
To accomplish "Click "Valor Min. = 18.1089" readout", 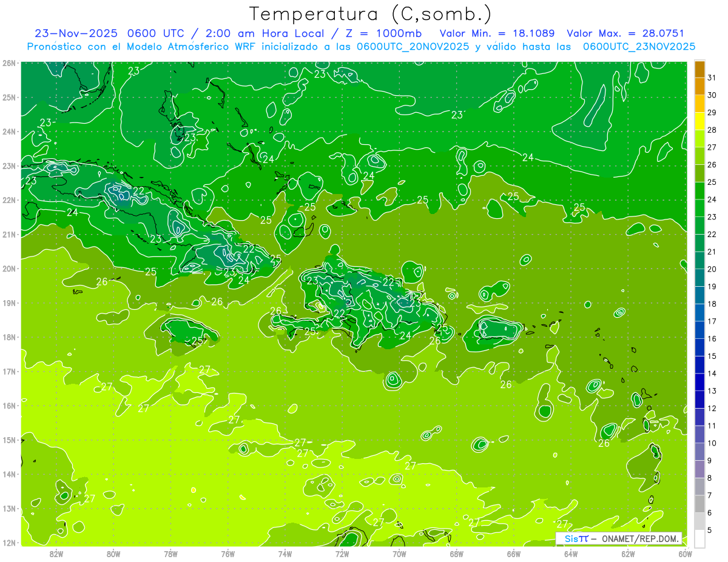I will [x=497, y=33].
